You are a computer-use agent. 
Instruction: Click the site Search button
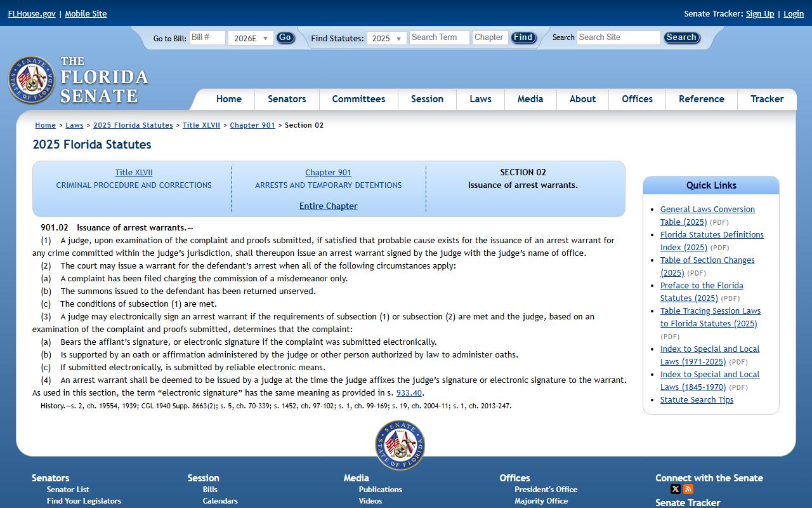[x=681, y=37]
